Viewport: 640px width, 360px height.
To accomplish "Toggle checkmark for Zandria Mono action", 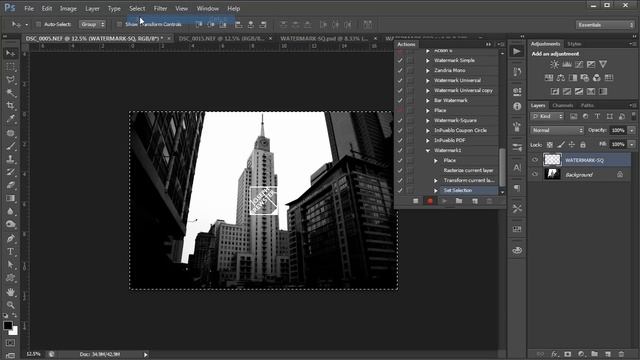I will coord(400,70).
